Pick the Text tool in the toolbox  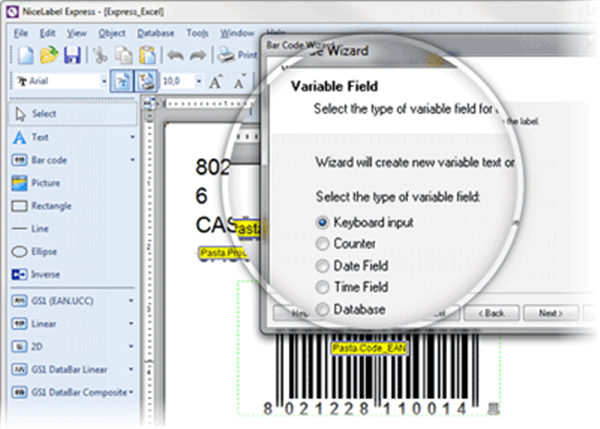coord(73,137)
